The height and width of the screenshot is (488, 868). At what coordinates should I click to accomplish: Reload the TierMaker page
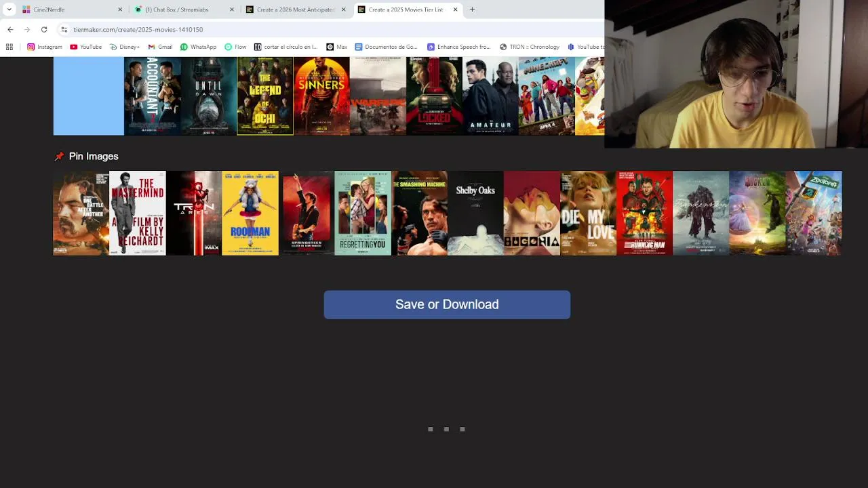pyautogui.click(x=44, y=30)
